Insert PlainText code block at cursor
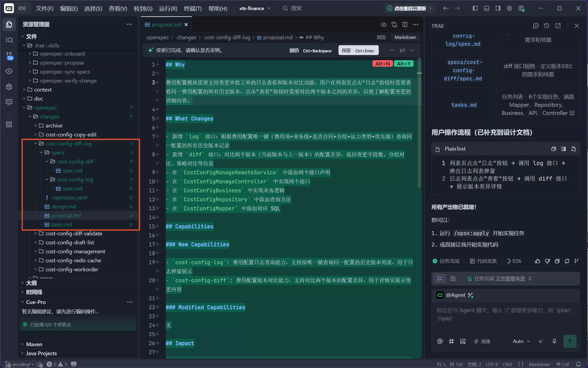The height and width of the screenshot is (368, 588). pyautogui.click(x=563, y=149)
